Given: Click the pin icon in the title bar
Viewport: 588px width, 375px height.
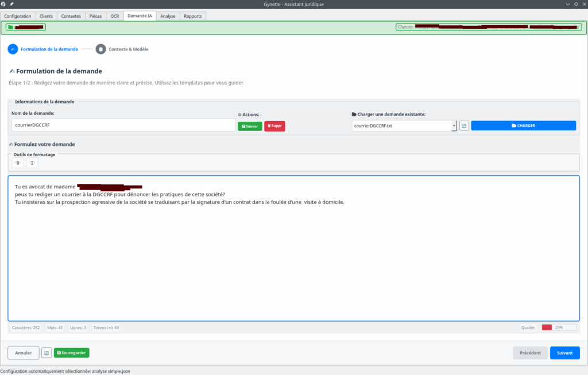Looking at the screenshot, I should point(11,4).
